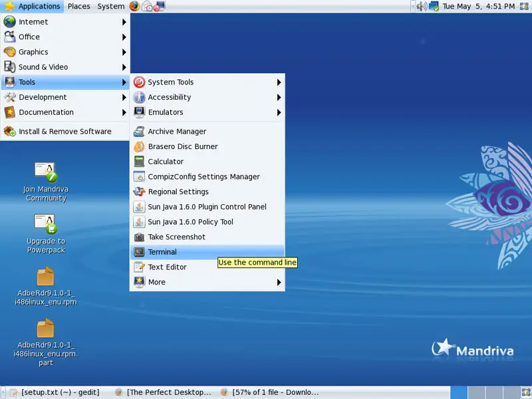
Task: Launch Sun Java 1.6.0 Policy Tool
Action: [207, 222]
